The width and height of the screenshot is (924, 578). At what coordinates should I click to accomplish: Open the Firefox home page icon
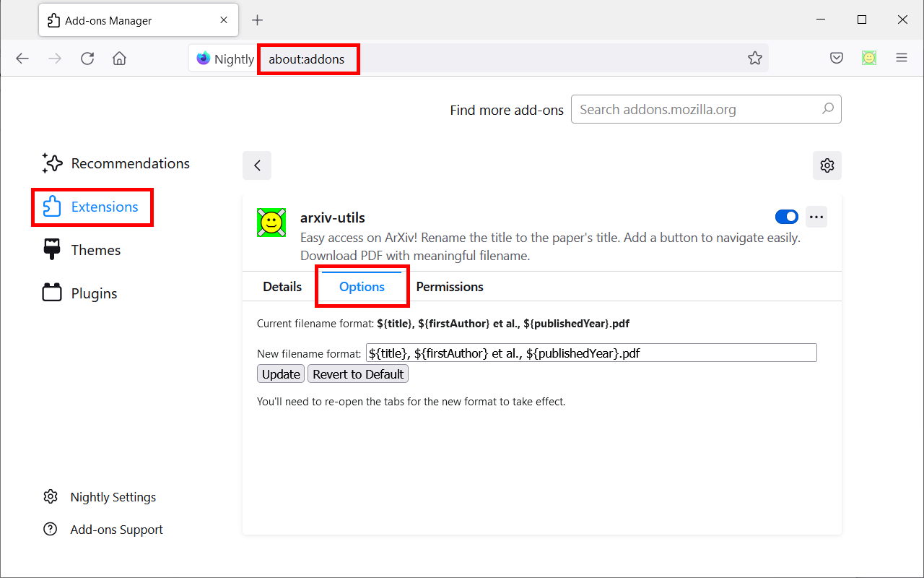click(x=120, y=59)
